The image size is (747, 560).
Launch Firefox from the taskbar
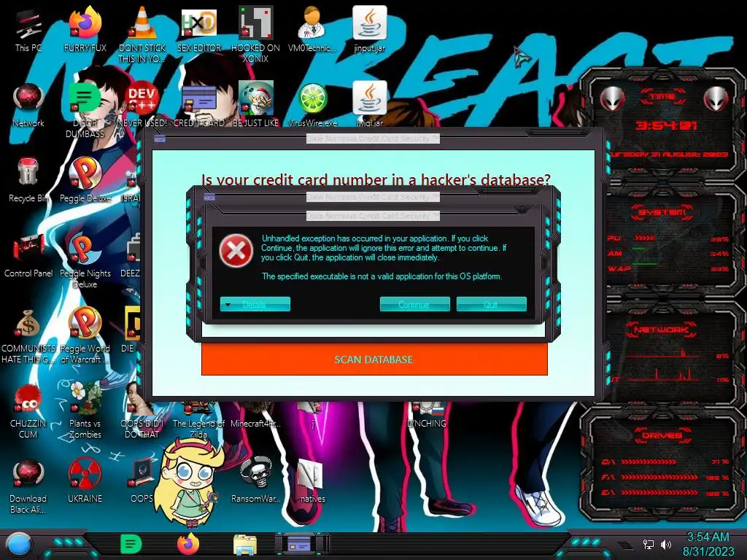click(188, 544)
